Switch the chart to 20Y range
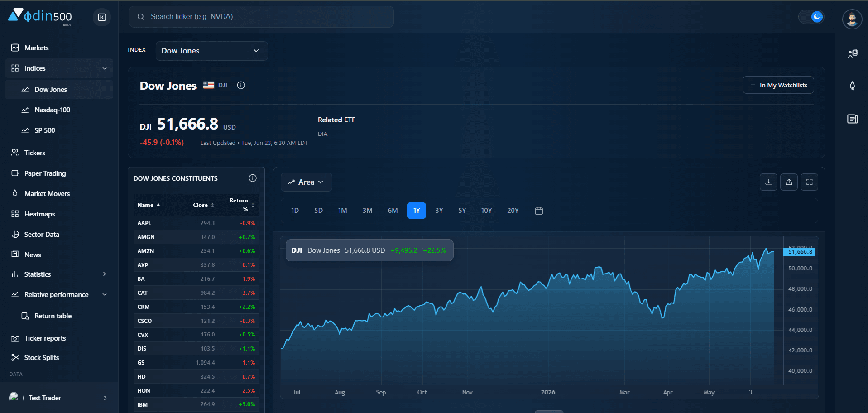Image resolution: width=868 pixels, height=413 pixels. point(513,211)
